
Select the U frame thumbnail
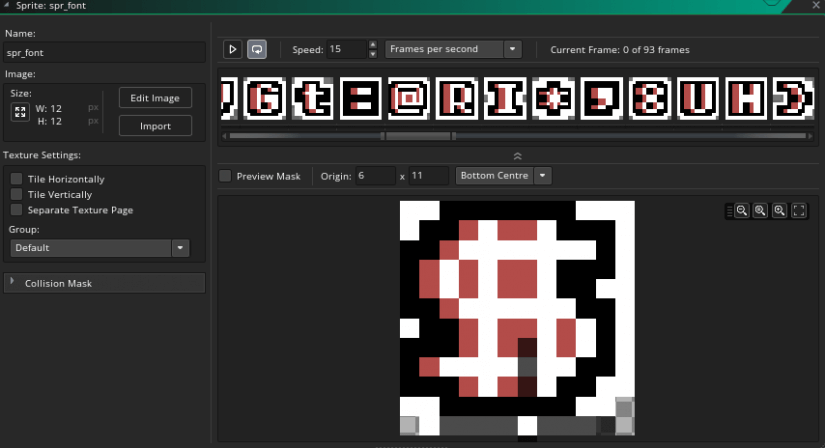[x=698, y=98]
